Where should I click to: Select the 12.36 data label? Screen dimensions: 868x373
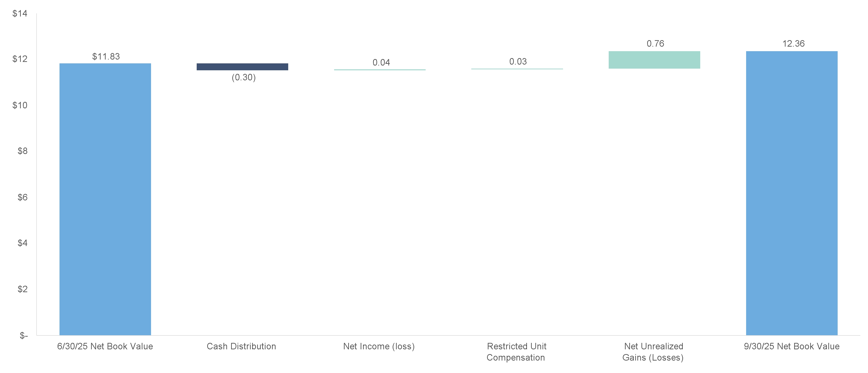click(x=793, y=44)
